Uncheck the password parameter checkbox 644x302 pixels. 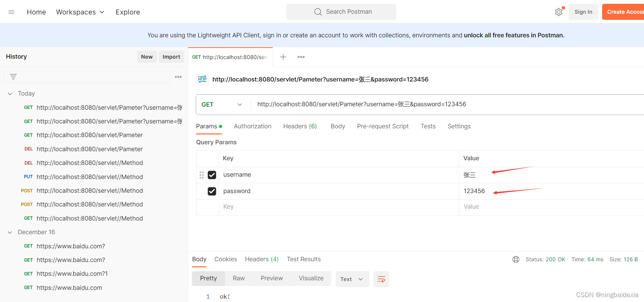[x=212, y=191]
